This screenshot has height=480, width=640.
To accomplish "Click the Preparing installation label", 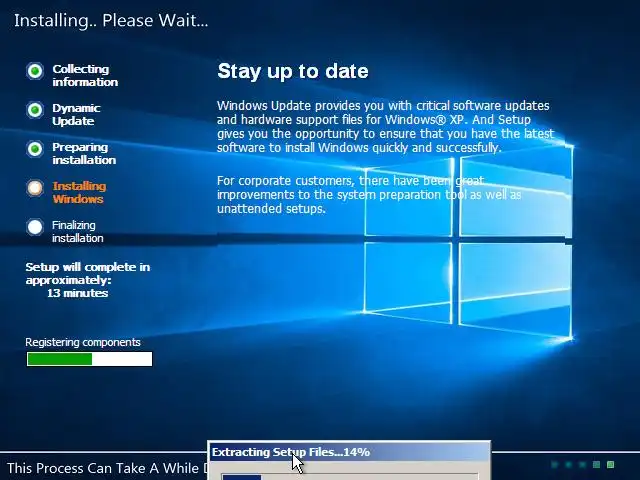I will click(84, 153).
